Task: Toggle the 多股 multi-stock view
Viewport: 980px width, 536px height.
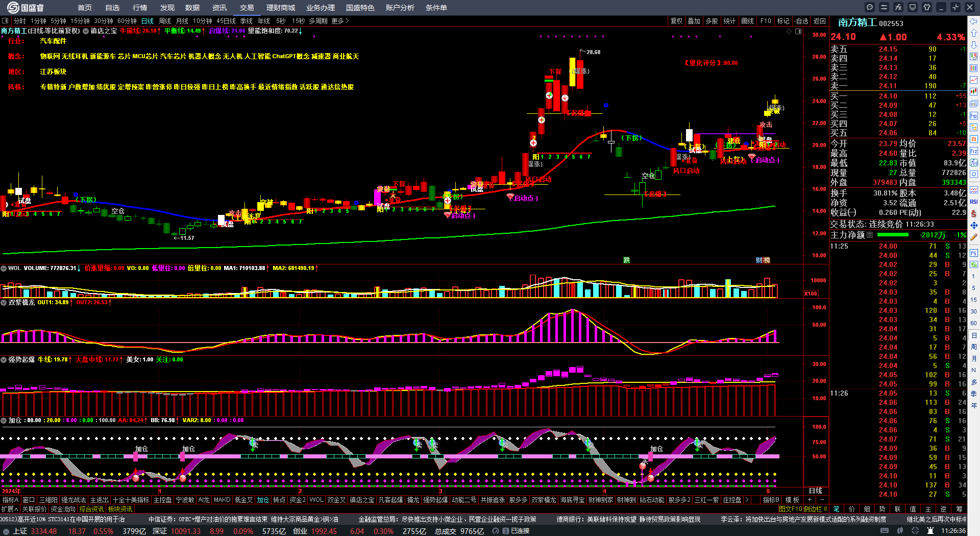Action: [712, 21]
